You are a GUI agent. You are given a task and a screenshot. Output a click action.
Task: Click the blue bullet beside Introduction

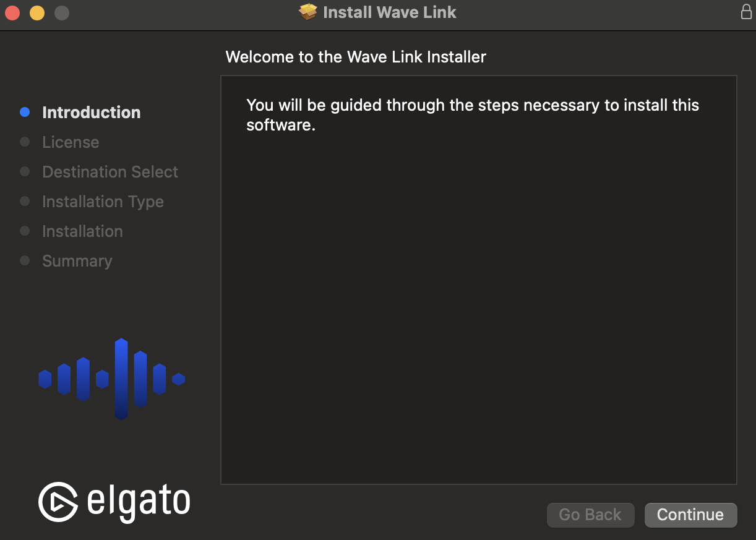click(25, 112)
